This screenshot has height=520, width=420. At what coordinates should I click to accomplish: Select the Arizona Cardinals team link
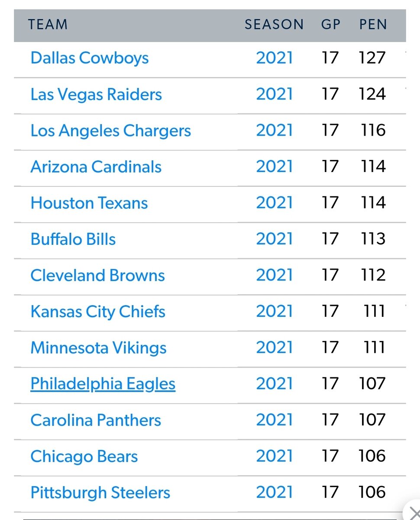(x=96, y=167)
